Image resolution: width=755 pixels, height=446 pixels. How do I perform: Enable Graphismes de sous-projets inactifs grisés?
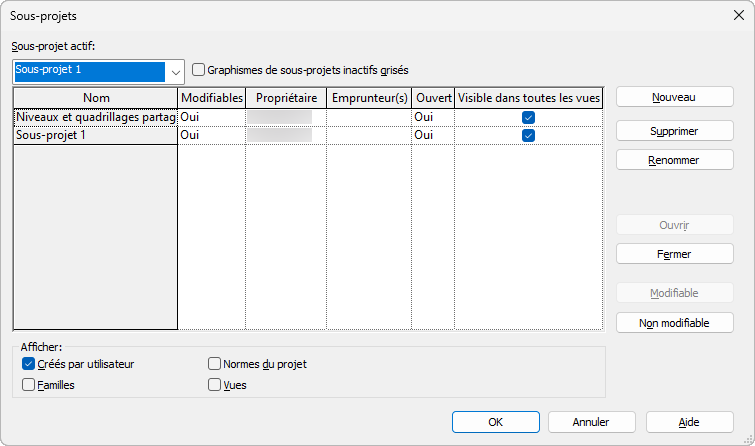[x=199, y=70]
